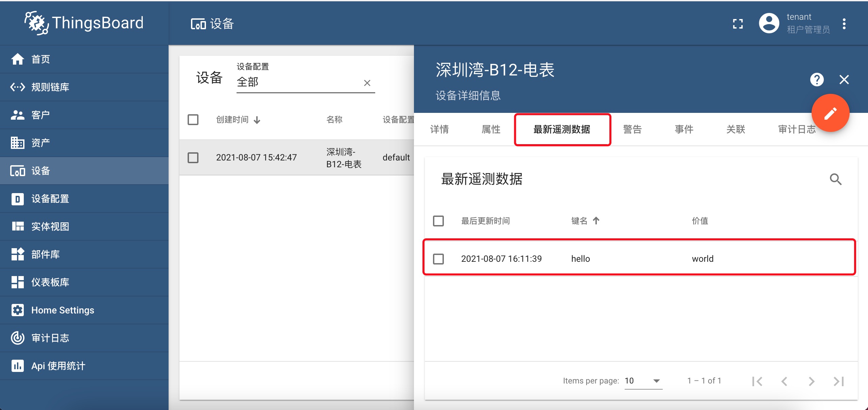
Task: Open 资产 assets icon in sidebar
Action: coord(17,143)
